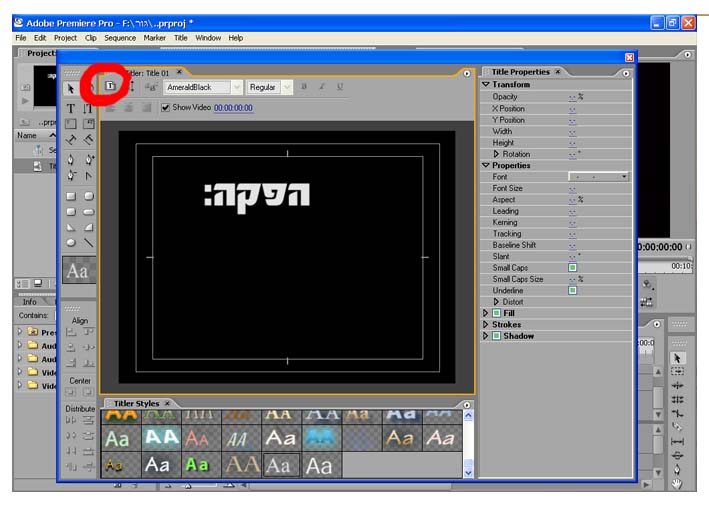Click the Aa style preview swatch in tools
The image size is (709, 512).
pos(79,270)
